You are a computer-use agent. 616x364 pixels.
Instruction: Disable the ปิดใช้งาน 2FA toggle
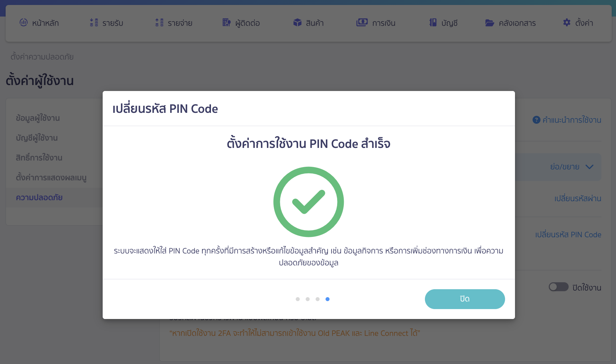tap(559, 287)
